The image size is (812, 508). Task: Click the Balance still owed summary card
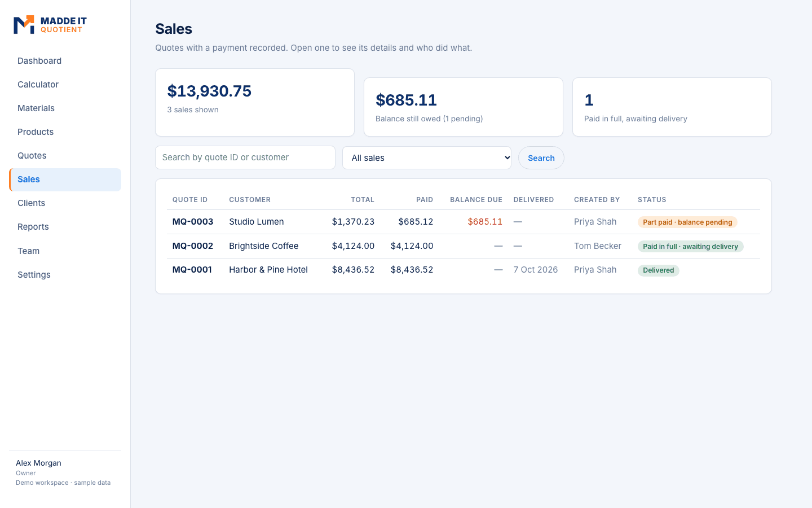tap(464, 107)
